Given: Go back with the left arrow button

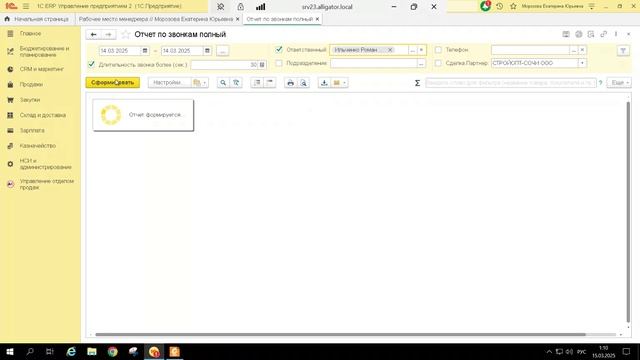Looking at the screenshot, I should (x=93, y=35).
